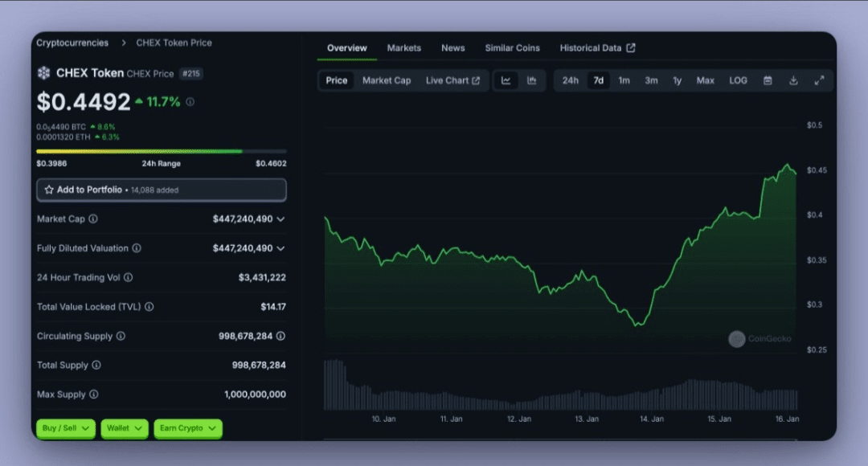Click the $0.4602 range high value
Image resolution: width=868 pixels, height=466 pixels.
click(272, 163)
